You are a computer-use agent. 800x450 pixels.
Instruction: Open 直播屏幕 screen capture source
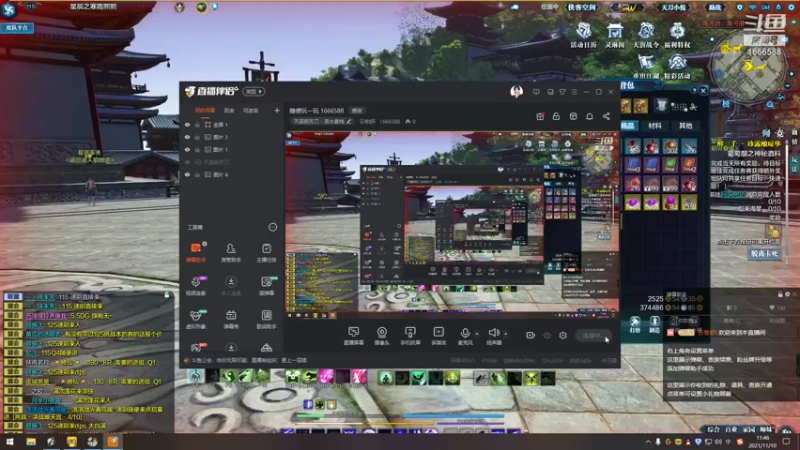click(353, 336)
